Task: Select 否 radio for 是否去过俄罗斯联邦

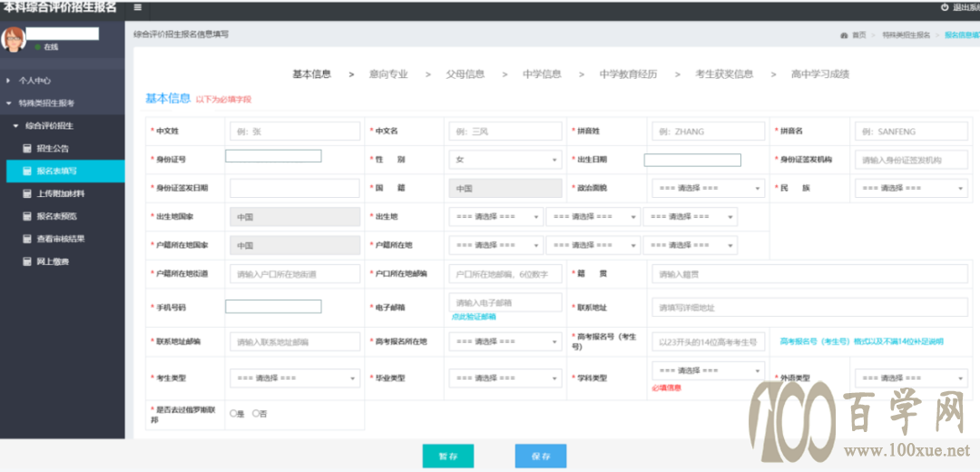Action: coord(255,413)
